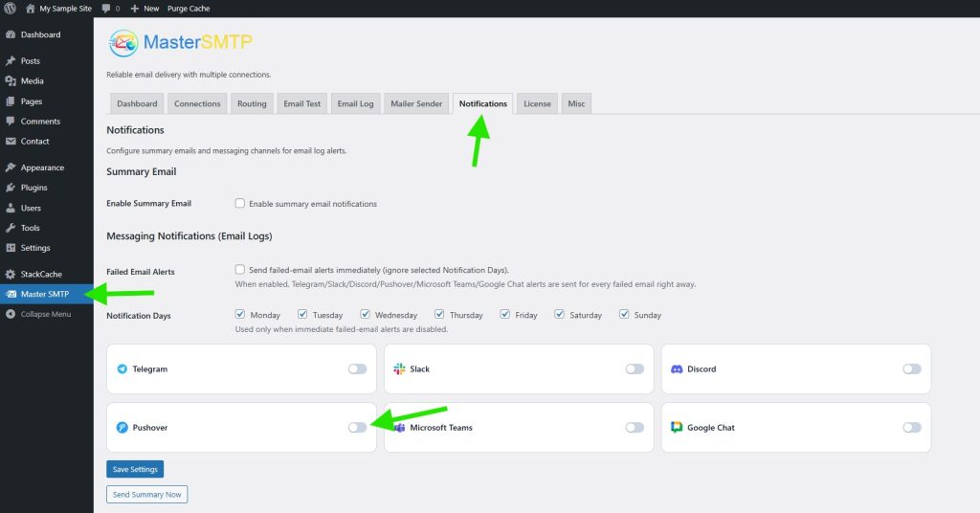Turn on the Discord toggle
The width and height of the screenshot is (980, 513).
tap(912, 369)
